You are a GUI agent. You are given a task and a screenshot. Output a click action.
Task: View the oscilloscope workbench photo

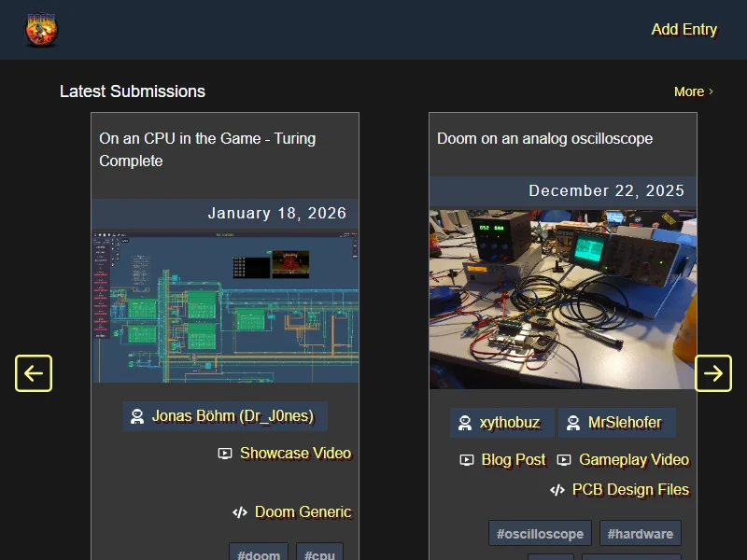pyautogui.click(x=563, y=299)
